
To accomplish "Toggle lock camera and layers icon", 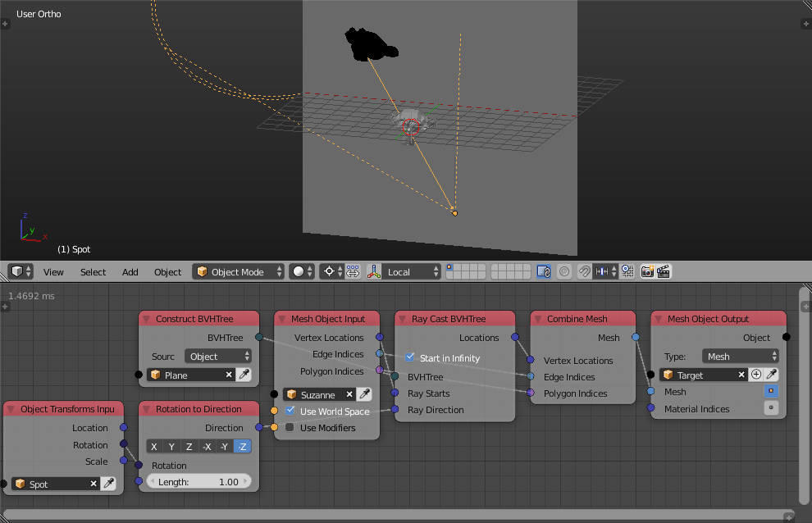I will [x=544, y=271].
